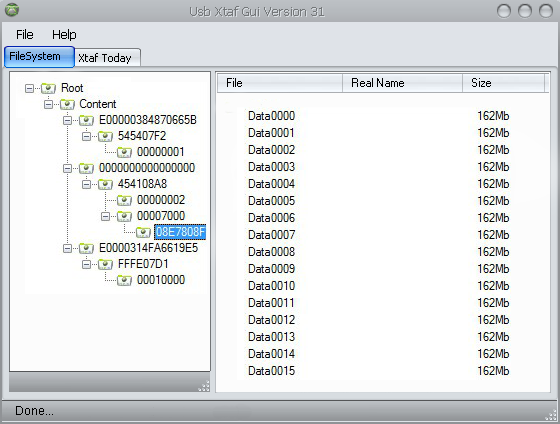This screenshot has width=560, height=424.
Task: Switch to the Xtaf Today tab
Action: 105,58
